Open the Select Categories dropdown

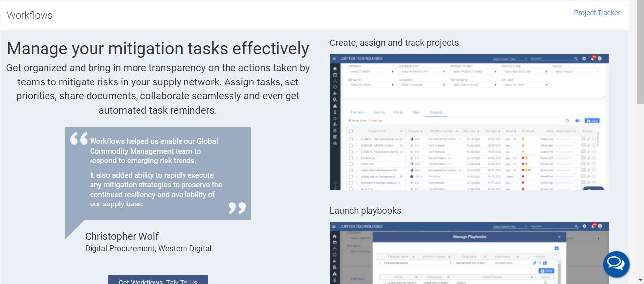coord(422,85)
